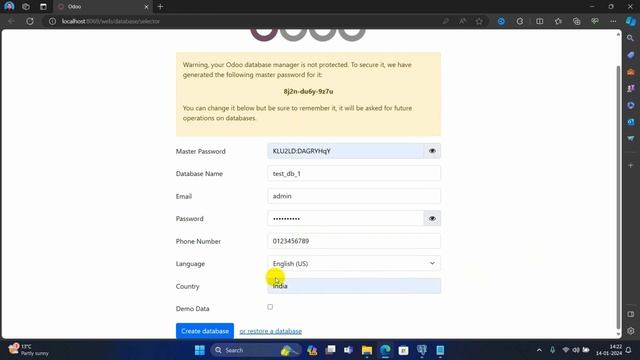This screenshot has height=360, width=640.
Task: Open Edge Settings and more menu
Action: [x=613, y=21]
